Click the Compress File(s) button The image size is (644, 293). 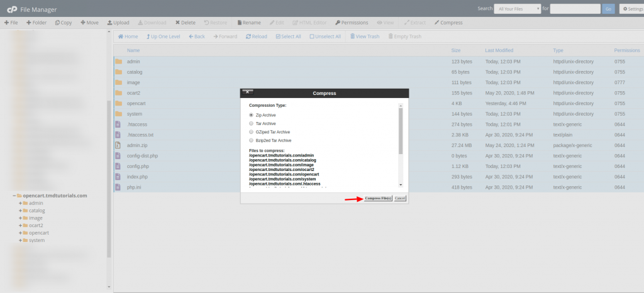click(x=378, y=198)
